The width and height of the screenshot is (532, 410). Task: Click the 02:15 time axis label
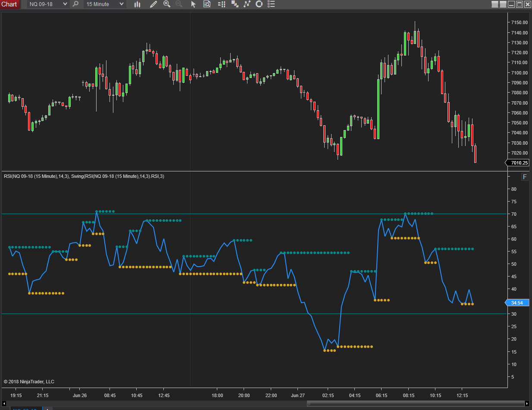coord(328,395)
